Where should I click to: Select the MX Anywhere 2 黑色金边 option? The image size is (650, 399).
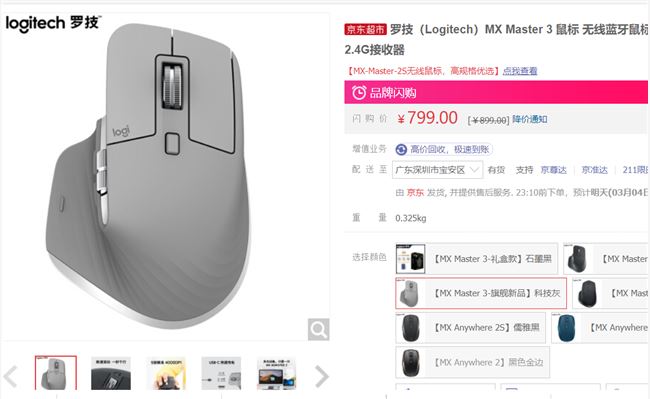point(473,363)
